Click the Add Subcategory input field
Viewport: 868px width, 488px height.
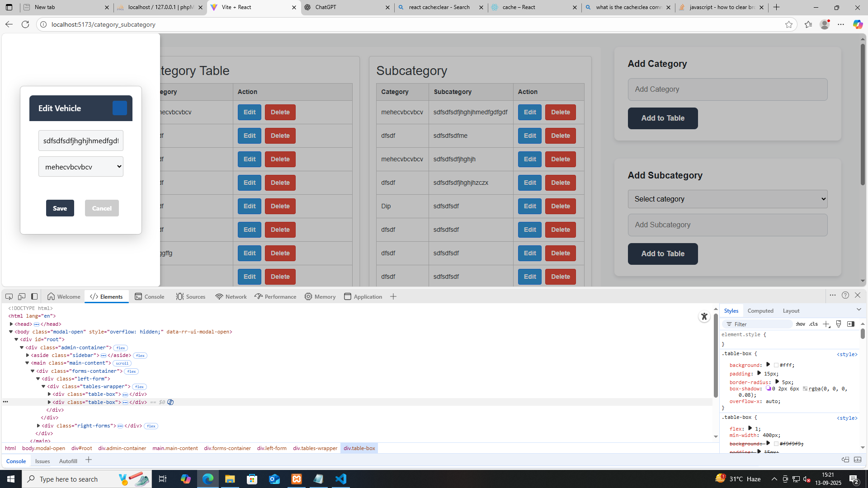(x=727, y=225)
